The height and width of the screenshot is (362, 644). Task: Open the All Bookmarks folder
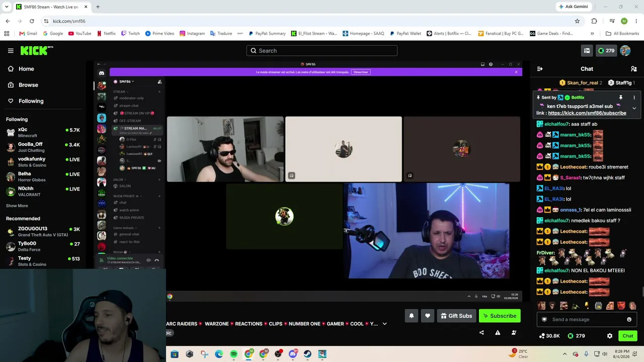coord(622,34)
